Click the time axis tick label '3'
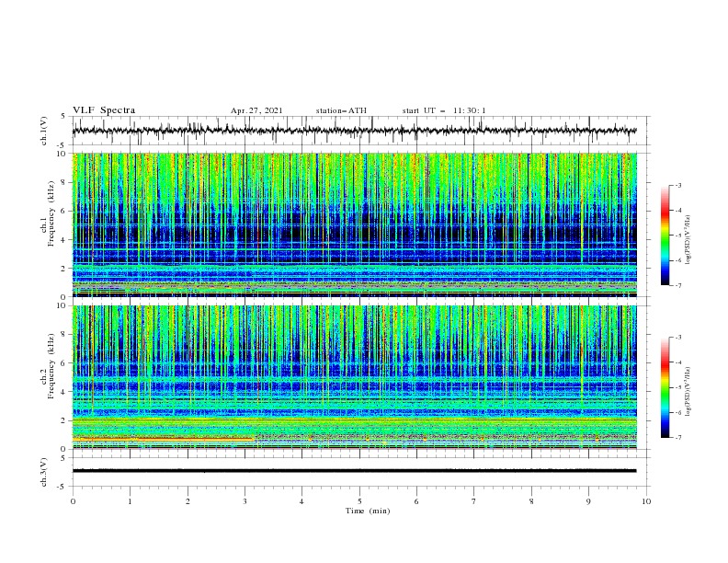Viewport: 728px width, 563px height. (x=245, y=501)
